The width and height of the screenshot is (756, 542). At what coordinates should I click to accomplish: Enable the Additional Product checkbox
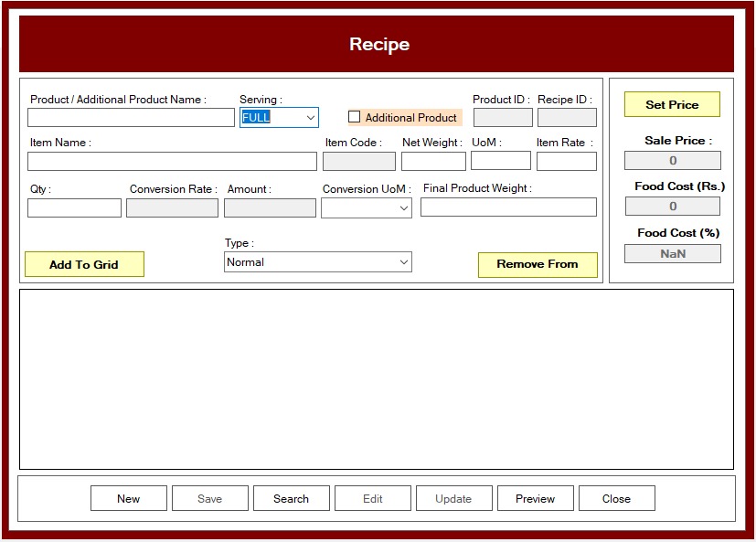355,117
